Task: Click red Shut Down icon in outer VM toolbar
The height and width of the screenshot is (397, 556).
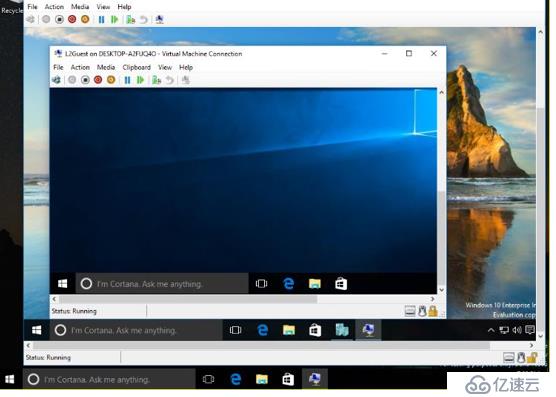Action: point(72,19)
